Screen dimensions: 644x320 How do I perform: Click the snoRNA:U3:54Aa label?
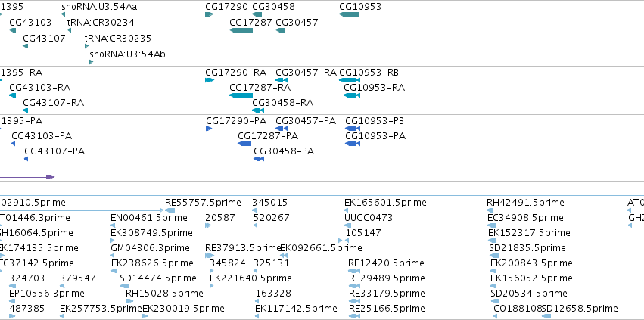99,7
